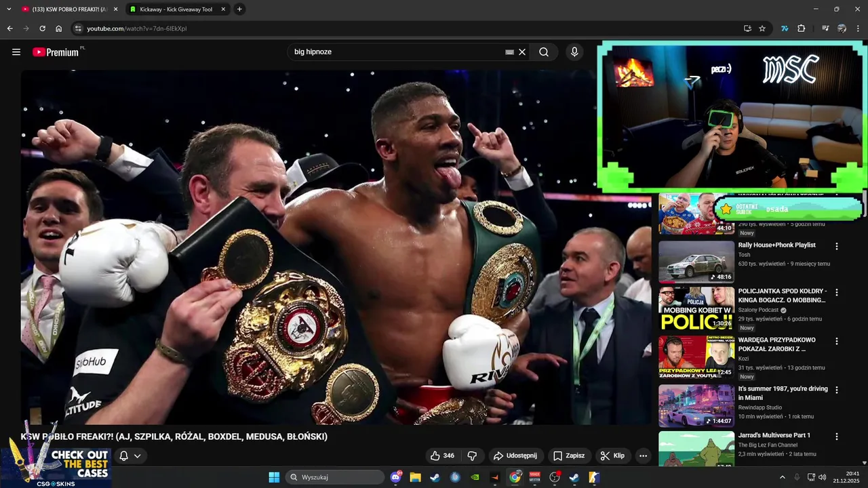Run search with the magnifier button
This screenshot has width=868, height=488.
pyautogui.click(x=544, y=52)
